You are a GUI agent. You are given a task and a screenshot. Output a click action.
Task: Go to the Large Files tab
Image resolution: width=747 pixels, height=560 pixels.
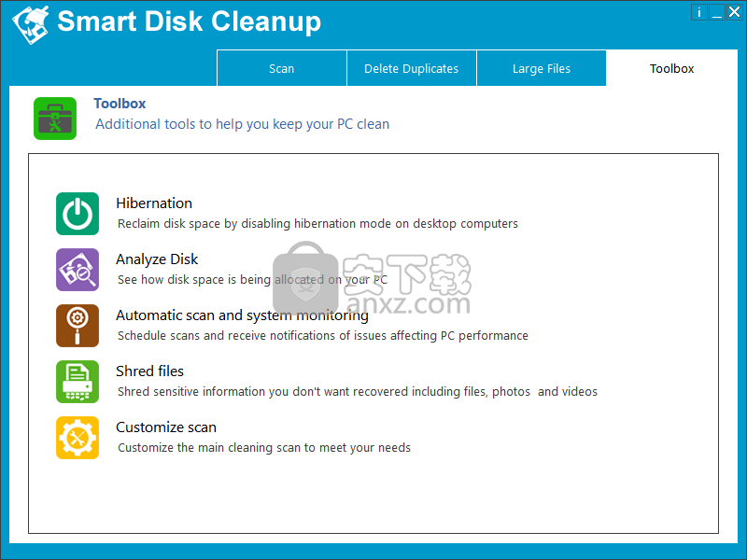pos(542,68)
